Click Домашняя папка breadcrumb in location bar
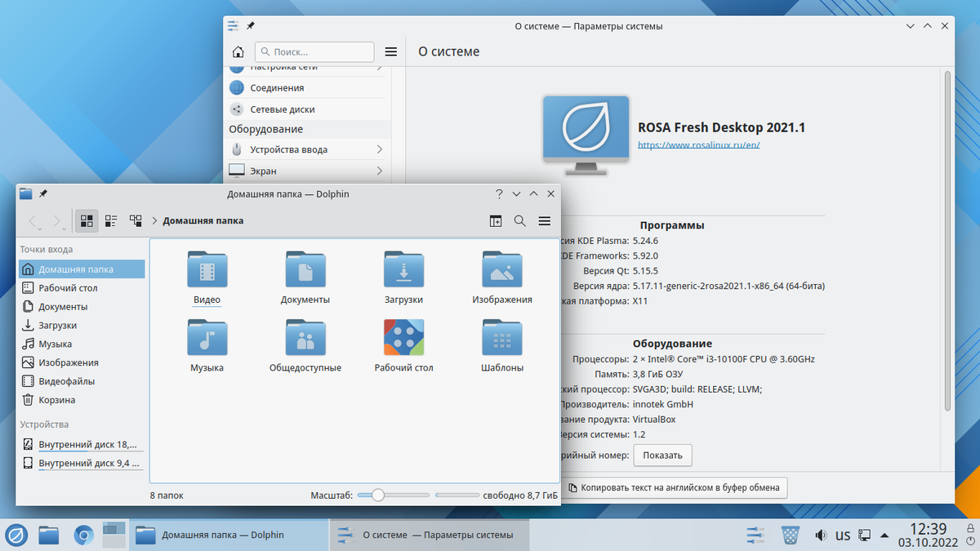This screenshot has width=980, height=551. click(x=203, y=220)
